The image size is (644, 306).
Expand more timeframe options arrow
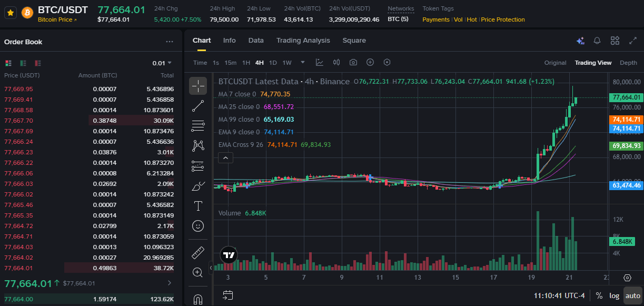[x=303, y=62]
